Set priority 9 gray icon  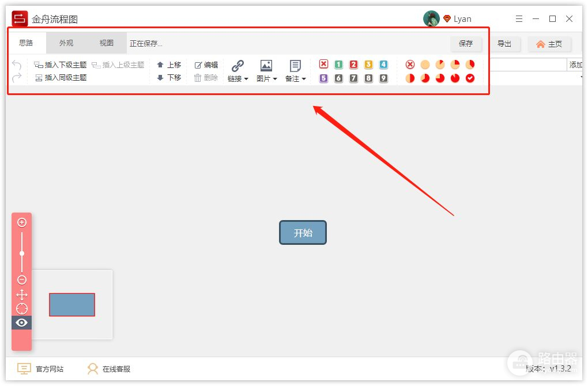pos(383,78)
